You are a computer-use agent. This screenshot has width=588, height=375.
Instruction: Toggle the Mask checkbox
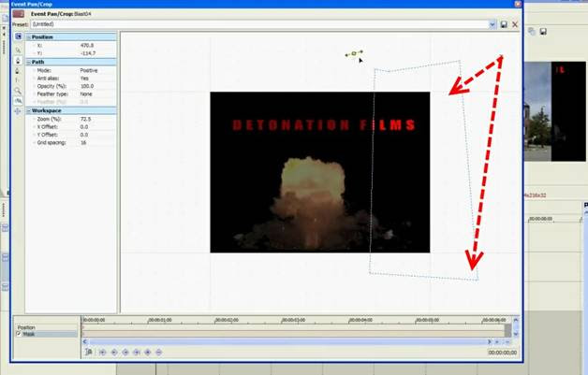click(19, 334)
